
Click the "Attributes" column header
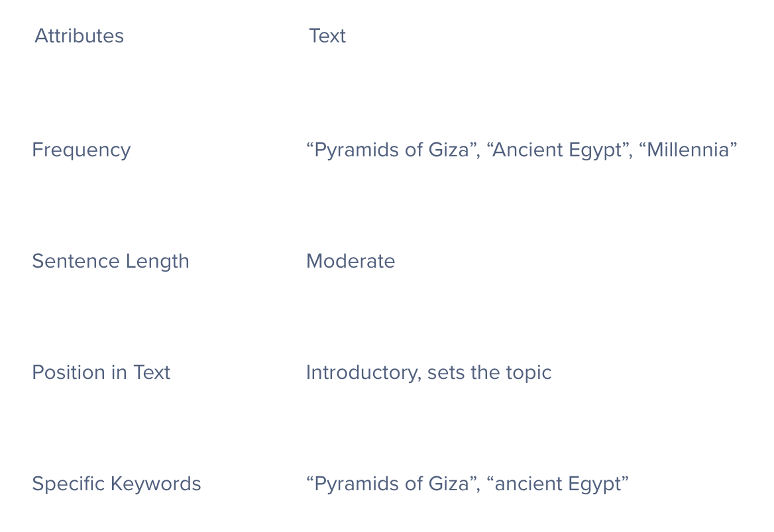click(79, 36)
